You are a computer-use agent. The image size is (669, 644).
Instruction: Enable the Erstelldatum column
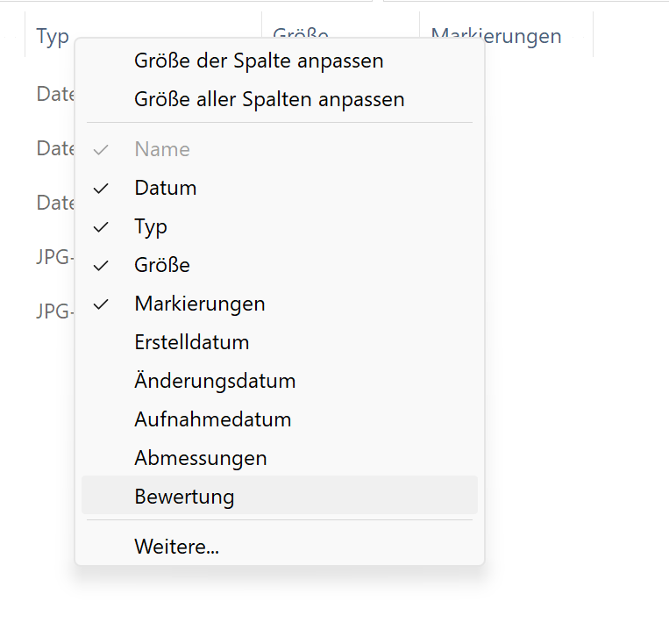[192, 342]
